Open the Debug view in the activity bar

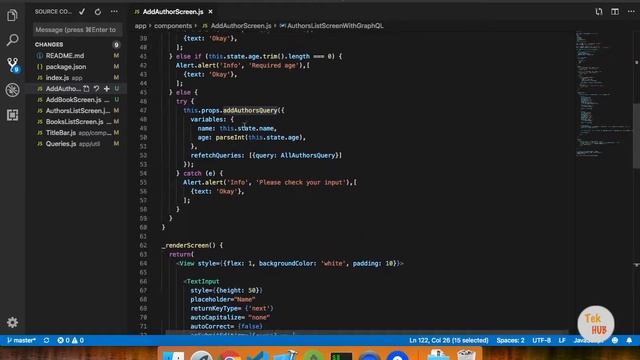pos(12,90)
